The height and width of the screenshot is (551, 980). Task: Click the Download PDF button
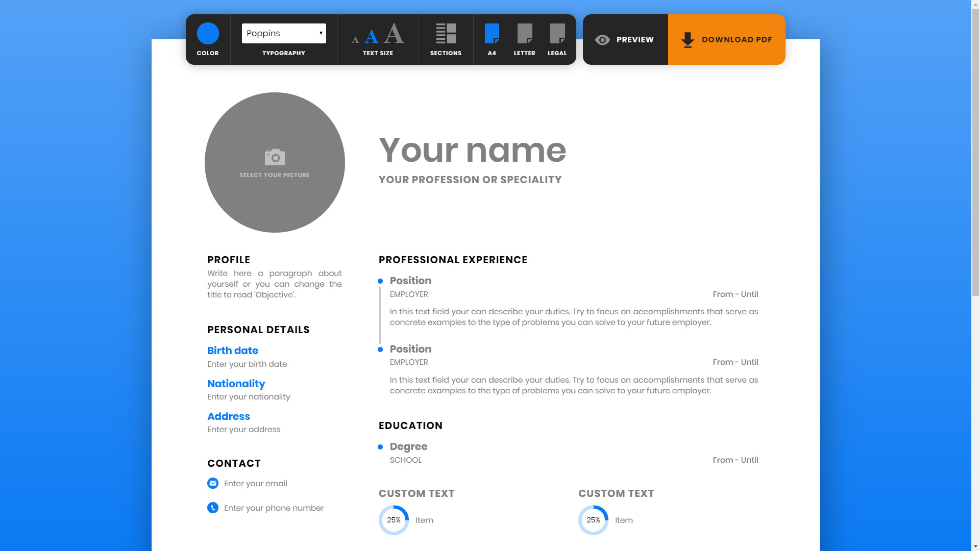[726, 40]
